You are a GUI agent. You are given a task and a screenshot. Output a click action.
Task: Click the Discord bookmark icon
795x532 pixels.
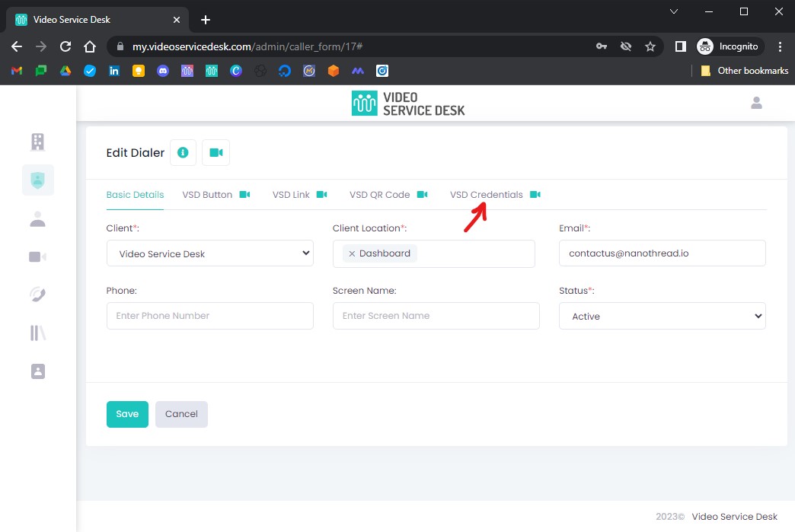click(x=162, y=71)
